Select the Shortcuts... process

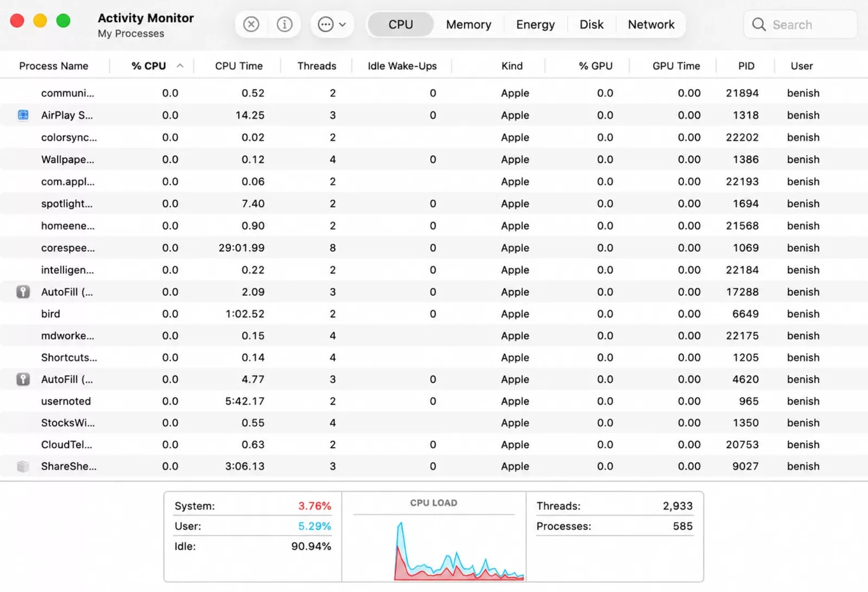(x=434, y=357)
